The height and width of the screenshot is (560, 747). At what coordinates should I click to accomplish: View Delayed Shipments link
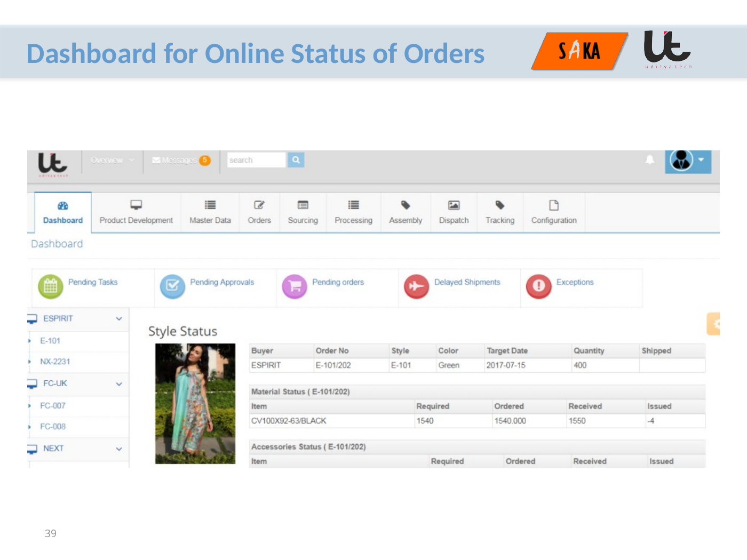(x=467, y=282)
